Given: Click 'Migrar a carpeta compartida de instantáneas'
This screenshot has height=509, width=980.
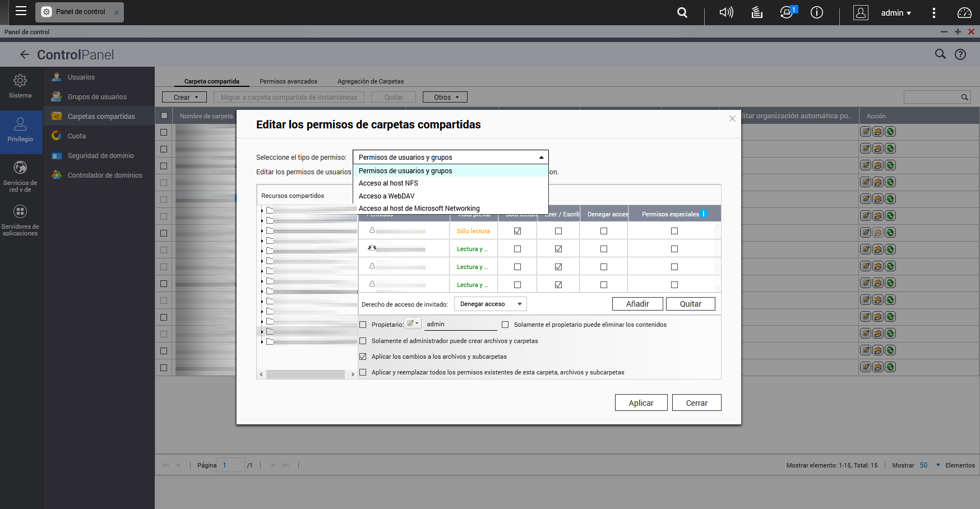Looking at the screenshot, I should 289,97.
